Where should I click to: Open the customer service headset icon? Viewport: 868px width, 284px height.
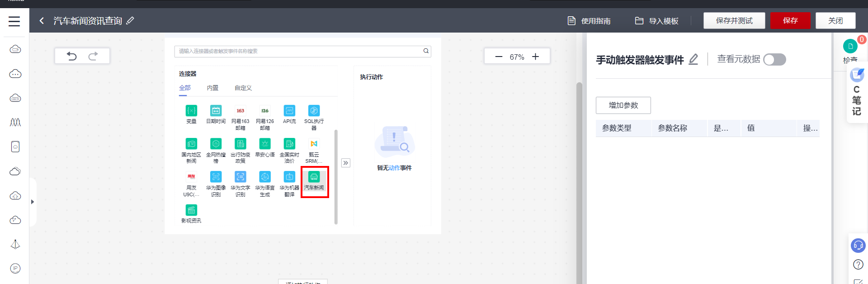(858, 246)
